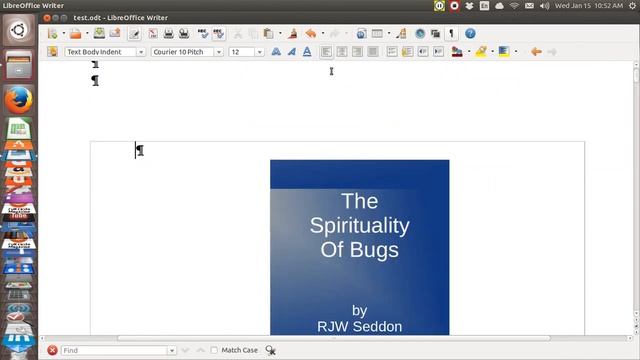
Task: Toggle italic formatting
Action: point(291,51)
